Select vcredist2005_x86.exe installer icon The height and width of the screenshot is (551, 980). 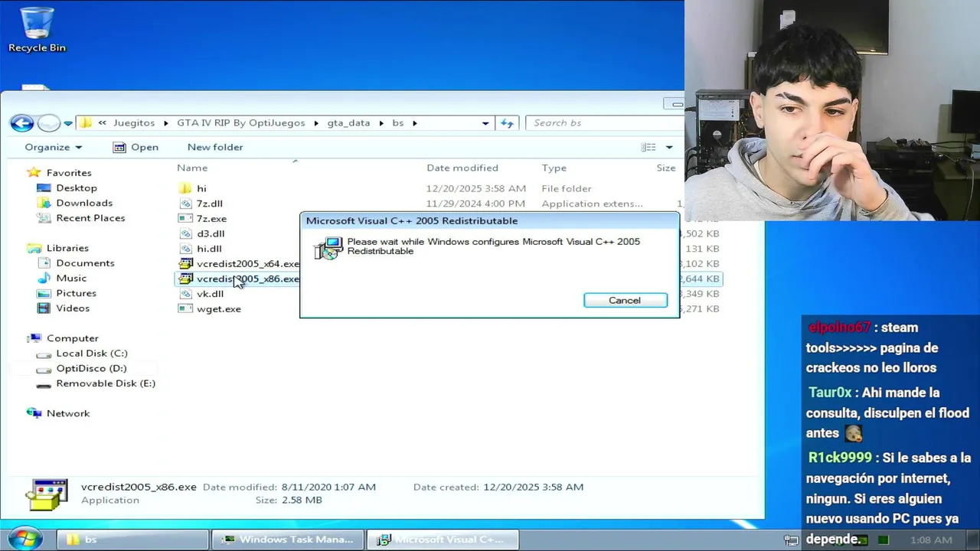tap(185, 279)
